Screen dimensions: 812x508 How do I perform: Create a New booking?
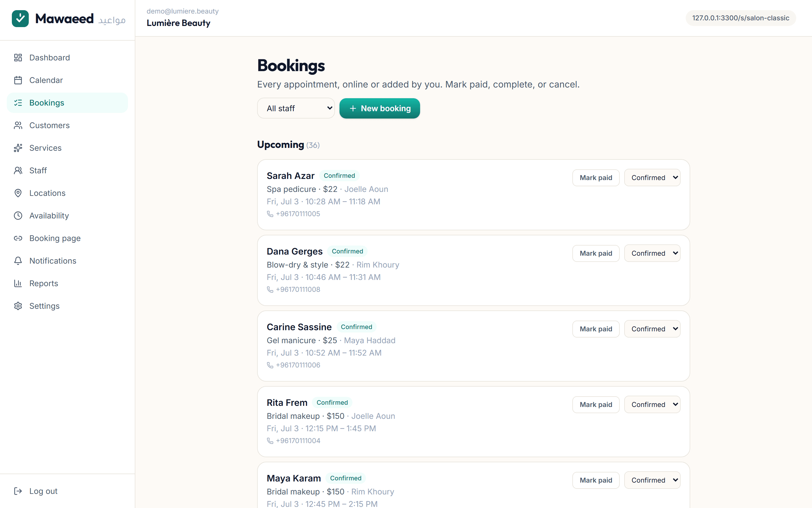379,108
